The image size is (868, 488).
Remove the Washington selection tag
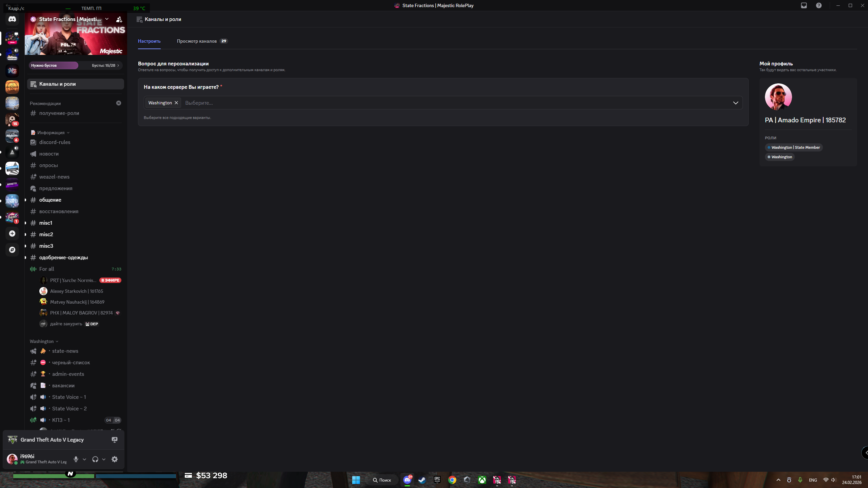[x=176, y=103]
